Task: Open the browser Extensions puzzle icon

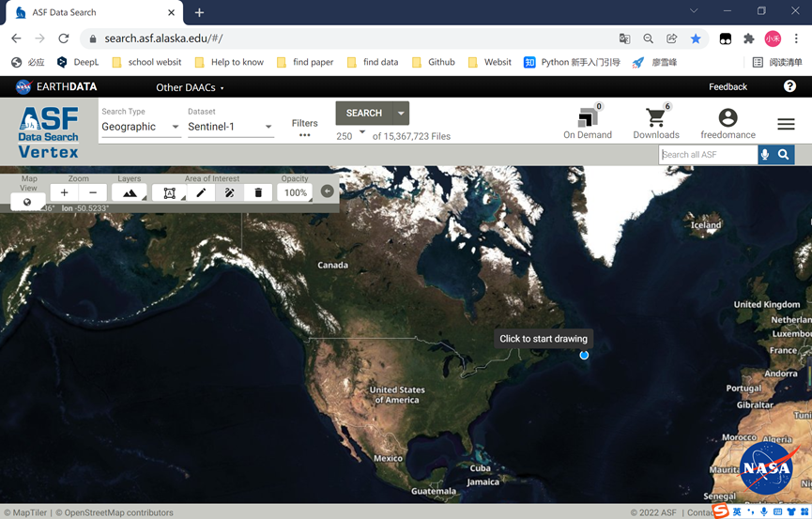Action: pyautogui.click(x=749, y=38)
